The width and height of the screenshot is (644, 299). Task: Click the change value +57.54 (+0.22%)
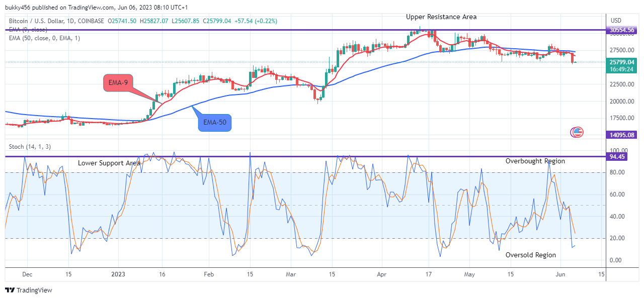pos(255,21)
